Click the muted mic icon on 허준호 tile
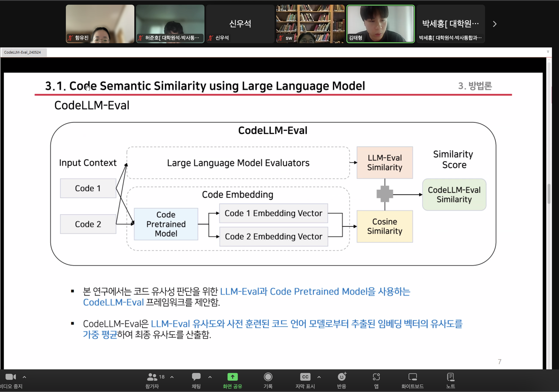This screenshot has height=392, width=559. [x=140, y=38]
